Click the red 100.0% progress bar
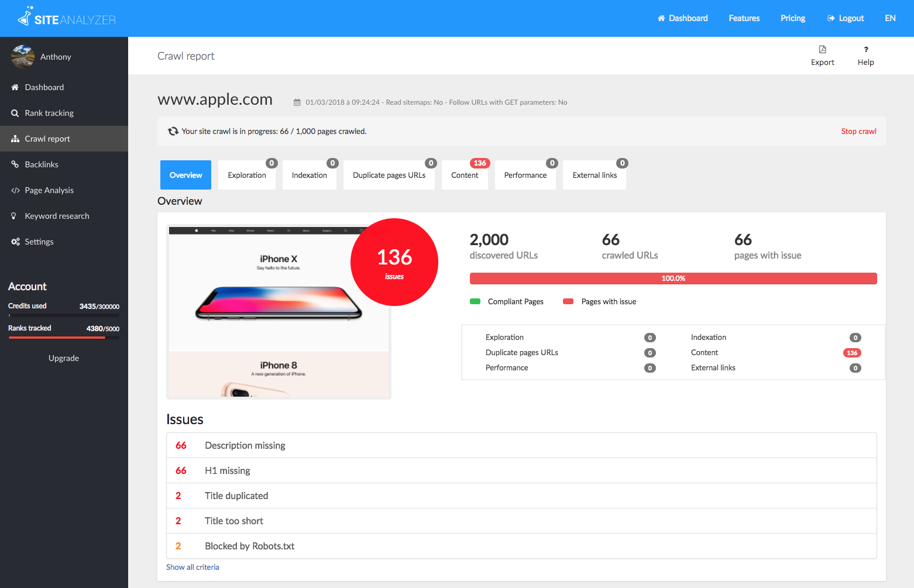Viewport: 914px width, 588px height. click(x=673, y=278)
